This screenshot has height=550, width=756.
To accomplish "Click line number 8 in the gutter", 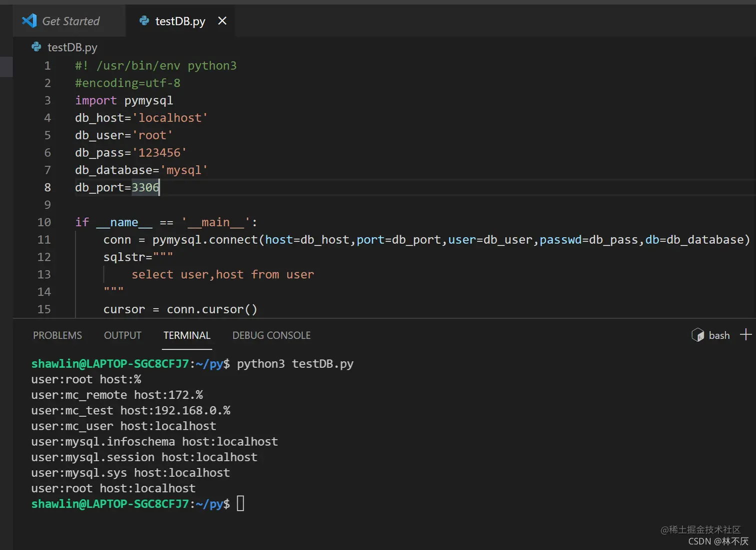I will tap(47, 187).
